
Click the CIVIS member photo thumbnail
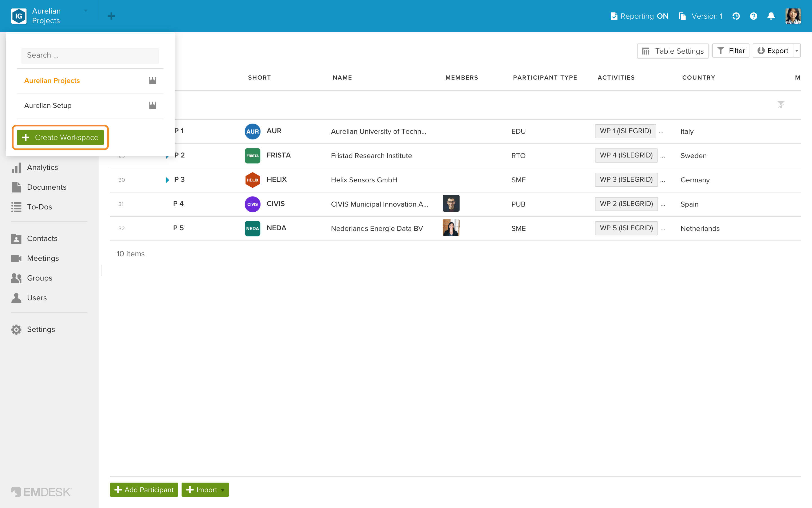pyautogui.click(x=451, y=203)
